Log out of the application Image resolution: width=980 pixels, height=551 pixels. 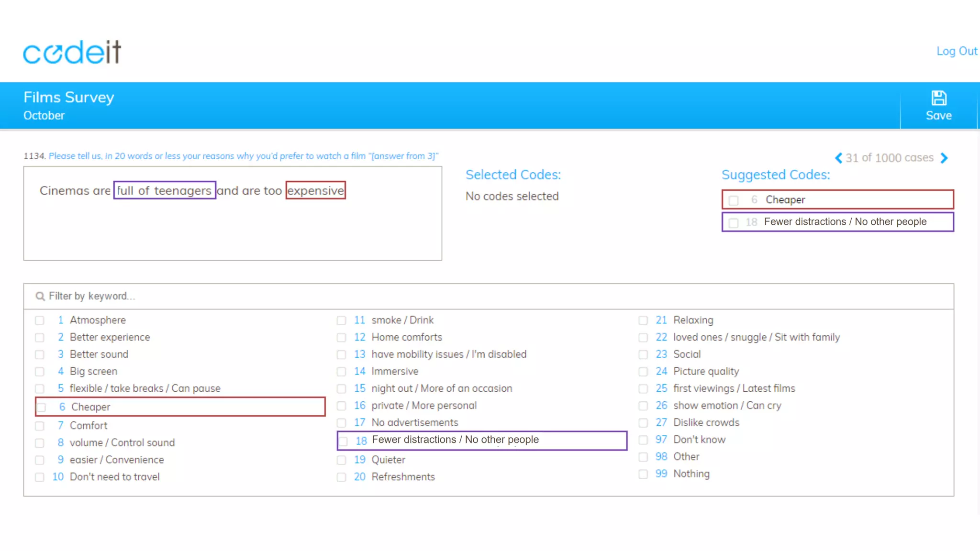(x=956, y=51)
